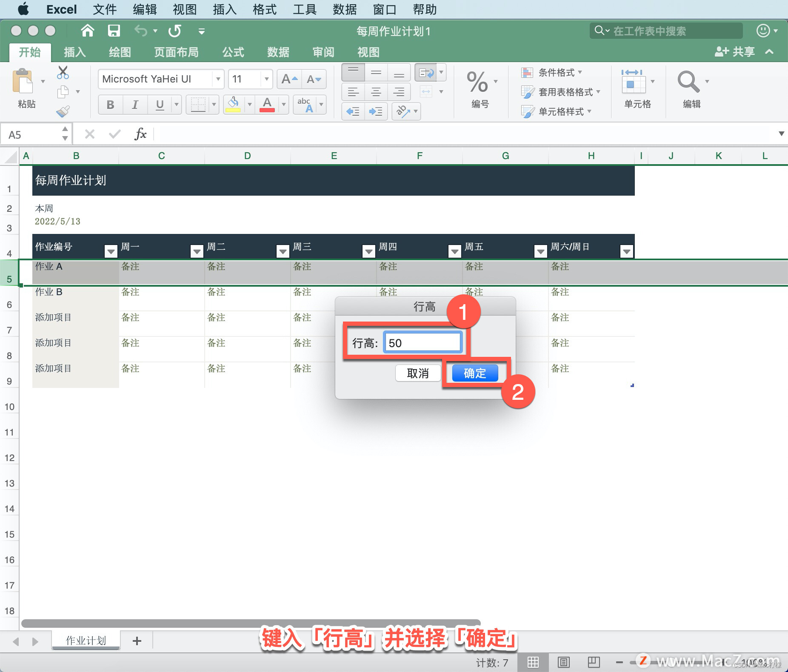Open the 插入 ribbon tab
Screen dimensions: 788x672
coord(75,52)
